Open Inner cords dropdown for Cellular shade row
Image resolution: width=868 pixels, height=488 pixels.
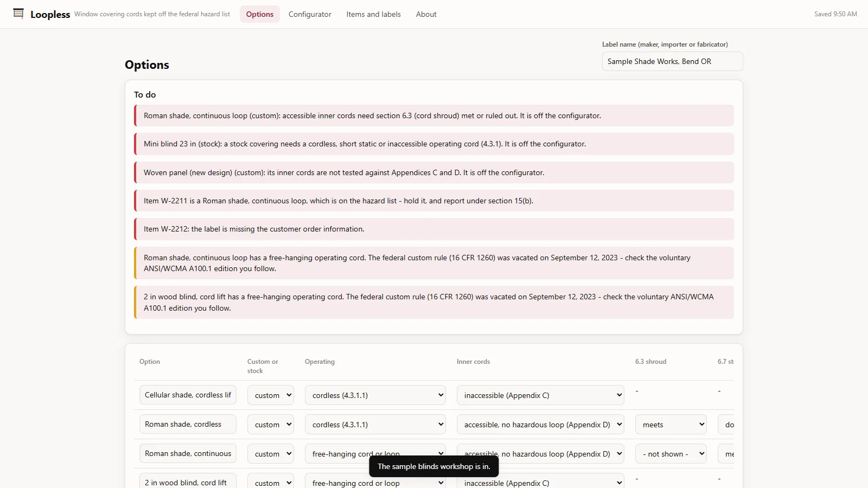pos(540,395)
